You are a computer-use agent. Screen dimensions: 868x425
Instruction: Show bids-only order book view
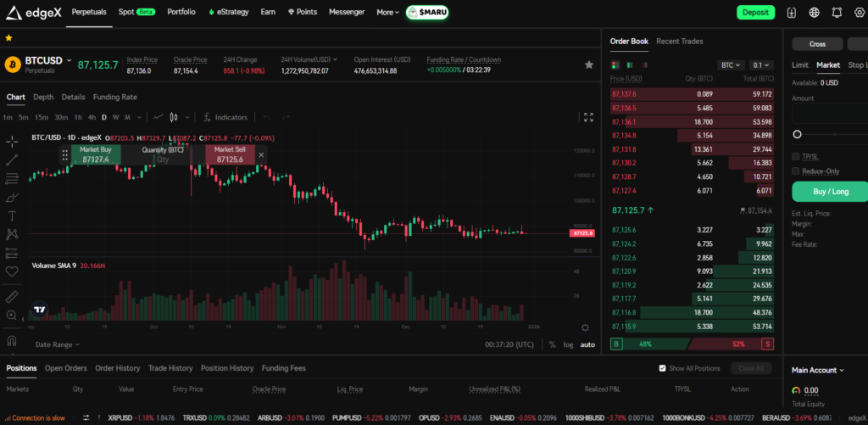(630, 64)
